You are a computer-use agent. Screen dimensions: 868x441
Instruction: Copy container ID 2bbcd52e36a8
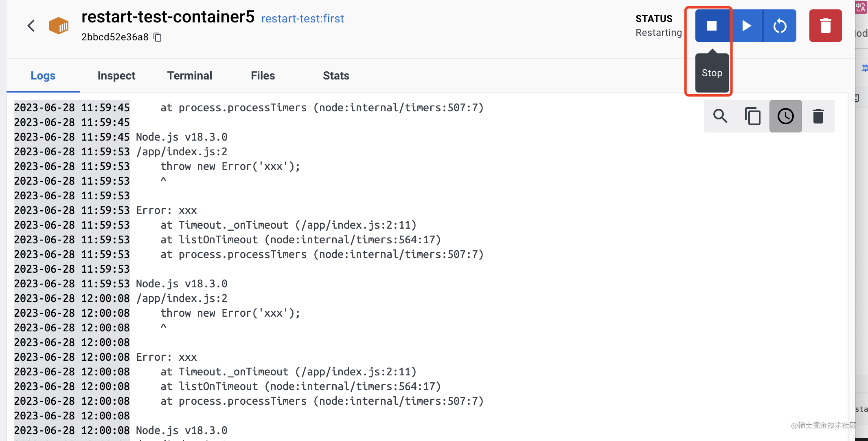(x=158, y=37)
